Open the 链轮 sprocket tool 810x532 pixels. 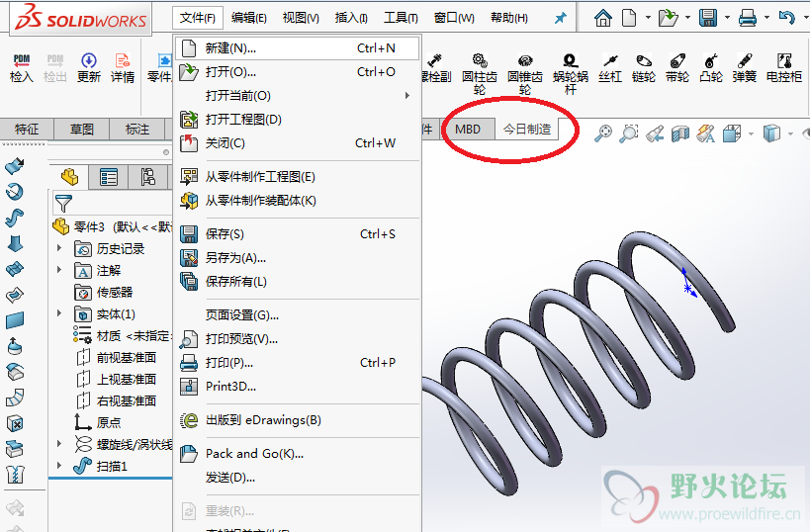644,68
